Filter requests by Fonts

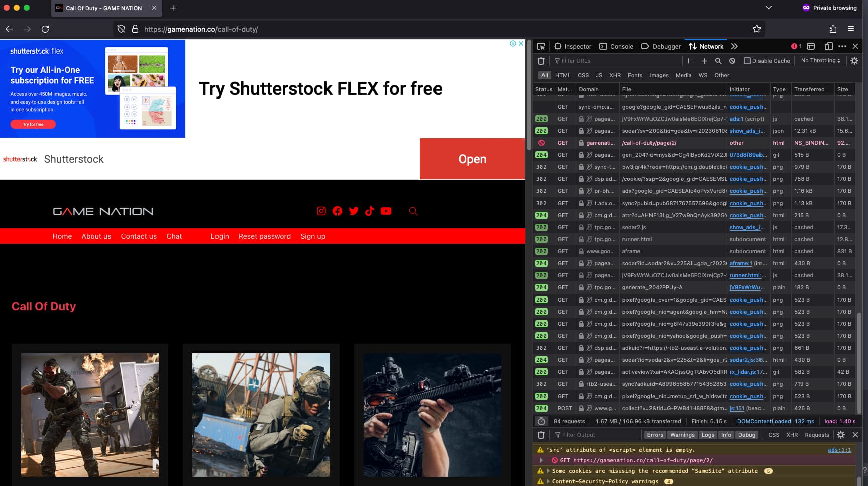(x=635, y=75)
